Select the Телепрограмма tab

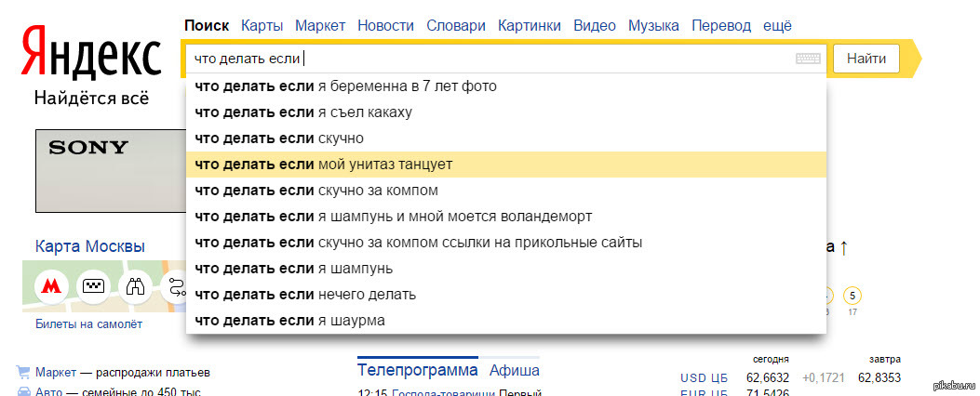coord(418,370)
